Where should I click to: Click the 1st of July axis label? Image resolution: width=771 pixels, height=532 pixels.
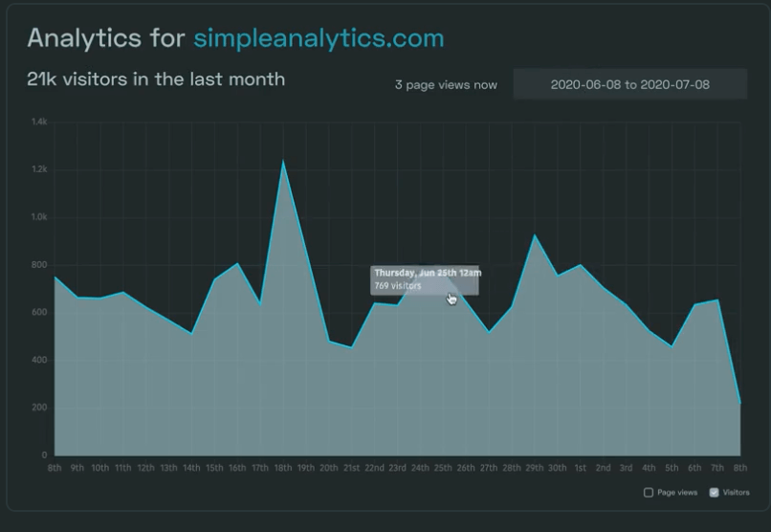581,468
